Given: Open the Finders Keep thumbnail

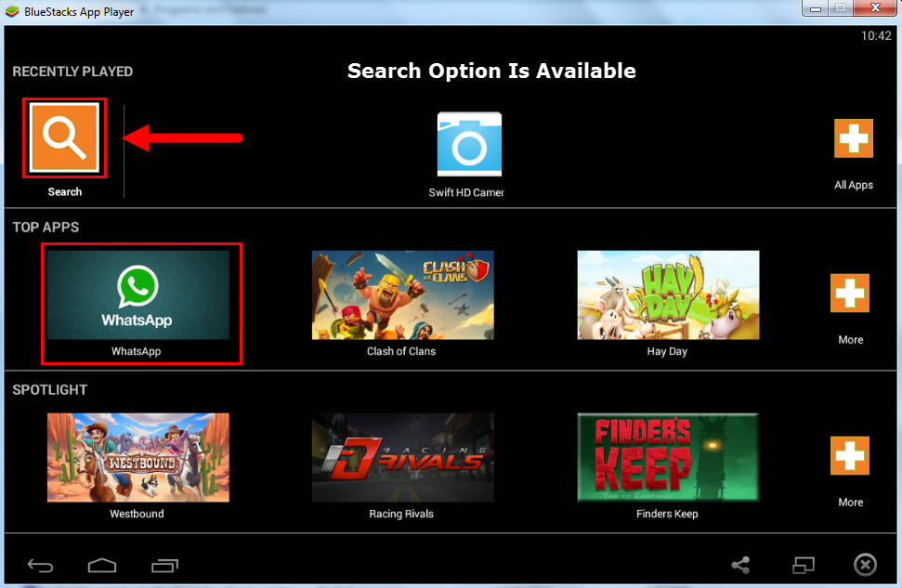Looking at the screenshot, I should pos(669,457).
